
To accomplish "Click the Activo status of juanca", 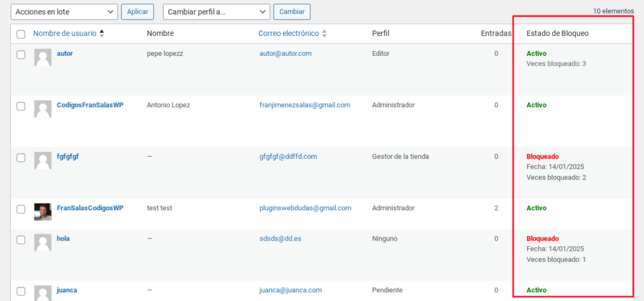I will point(536,290).
